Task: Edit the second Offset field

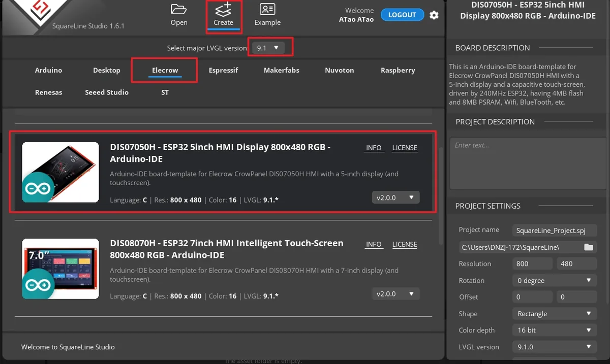Action: [576, 297]
